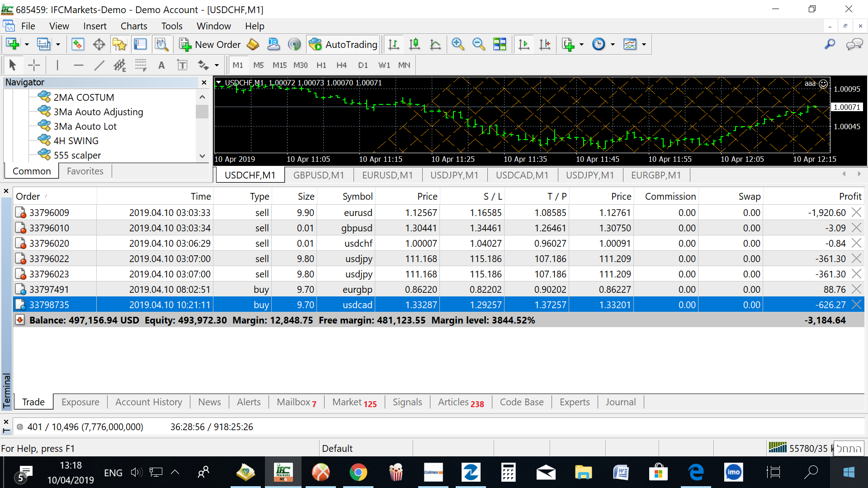
Task: Close the eurgbp order 33797491
Action: [856, 289]
